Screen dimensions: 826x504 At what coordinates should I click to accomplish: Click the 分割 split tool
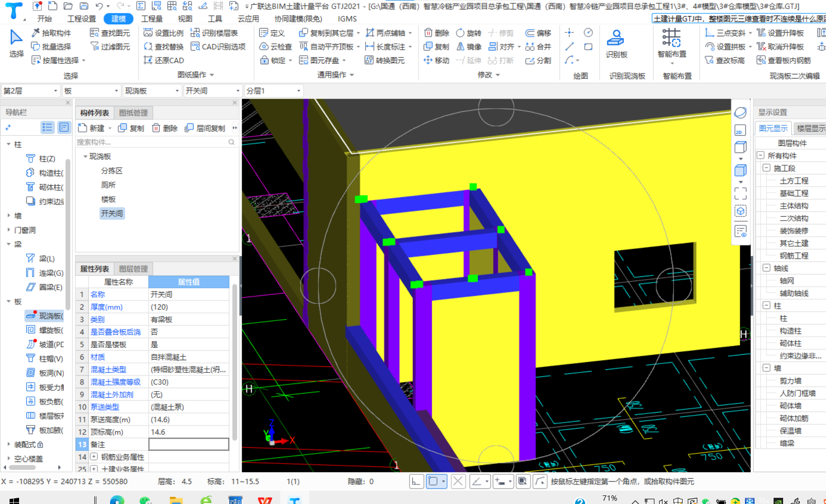coord(538,60)
